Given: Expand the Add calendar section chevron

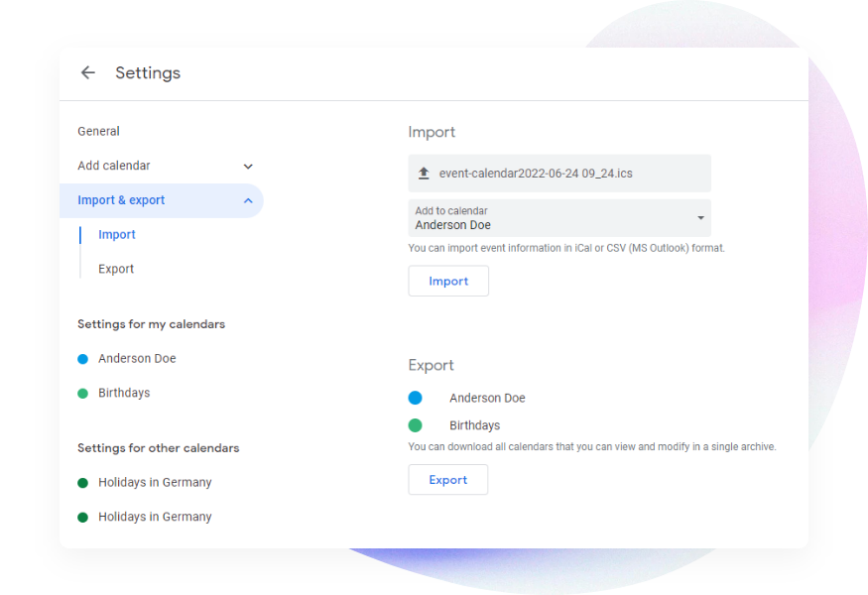Looking at the screenshot, I should pos(248,167).
